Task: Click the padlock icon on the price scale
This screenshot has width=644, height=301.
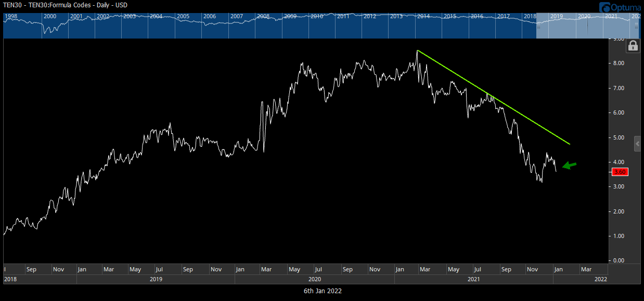Action: click(x=633, y=46)
